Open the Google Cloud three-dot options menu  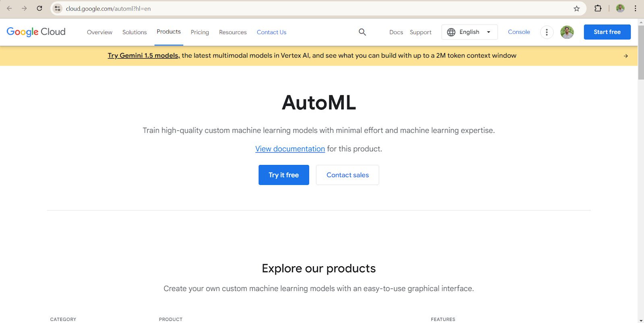click(547, 32)
